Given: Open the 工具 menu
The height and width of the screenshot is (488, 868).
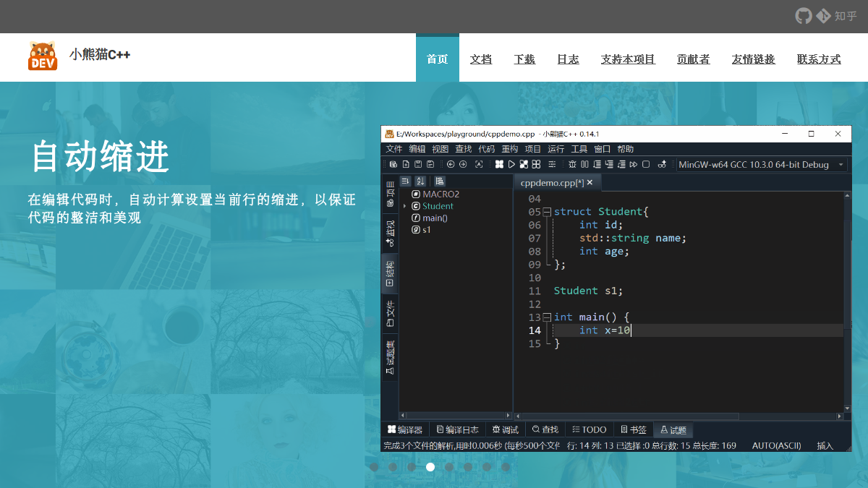Looking at the screenshot, I should point(579,149).
